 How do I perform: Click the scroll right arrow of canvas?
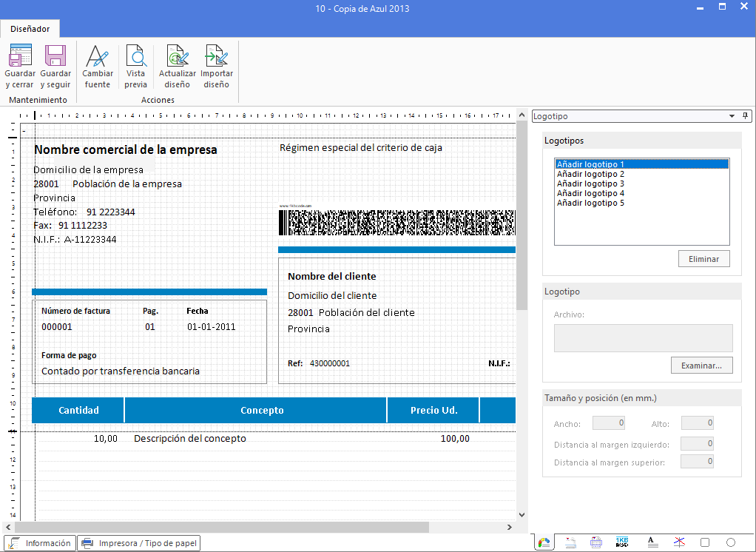coord(510,528)
